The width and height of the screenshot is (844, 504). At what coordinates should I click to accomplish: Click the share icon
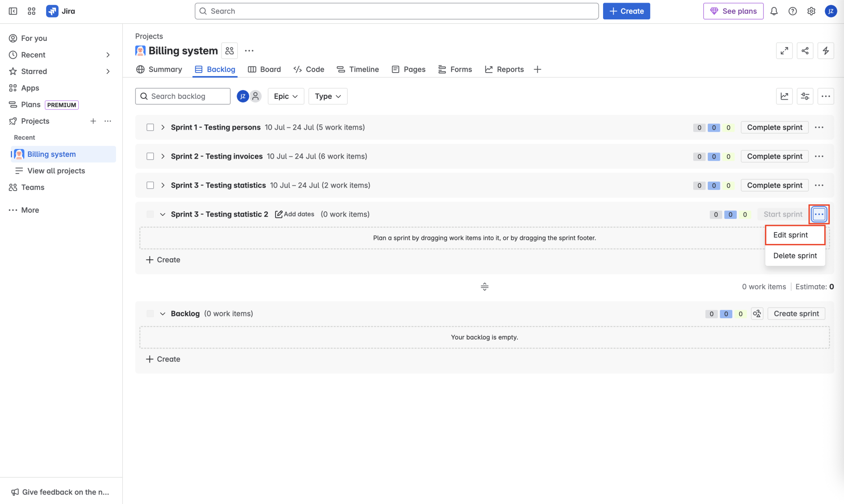pyautogui.click(x=804, y=51)
